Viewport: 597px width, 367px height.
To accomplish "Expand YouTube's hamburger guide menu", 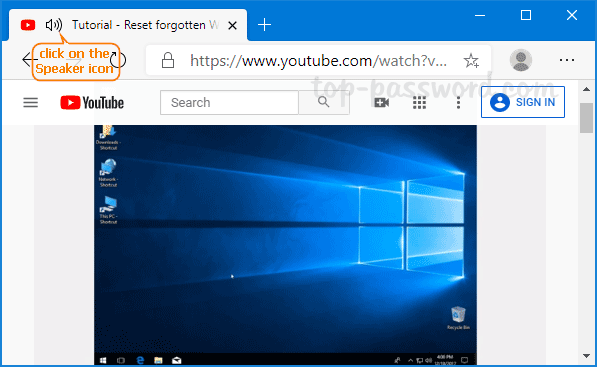I will pyautogui.click(x=30, y=103).
